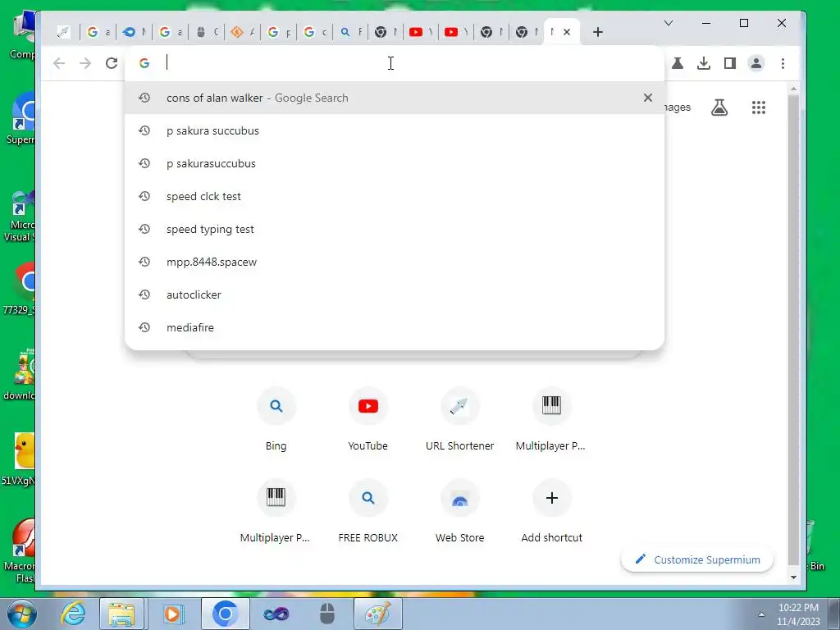
Task: Reload the current page
Action: 112,63
